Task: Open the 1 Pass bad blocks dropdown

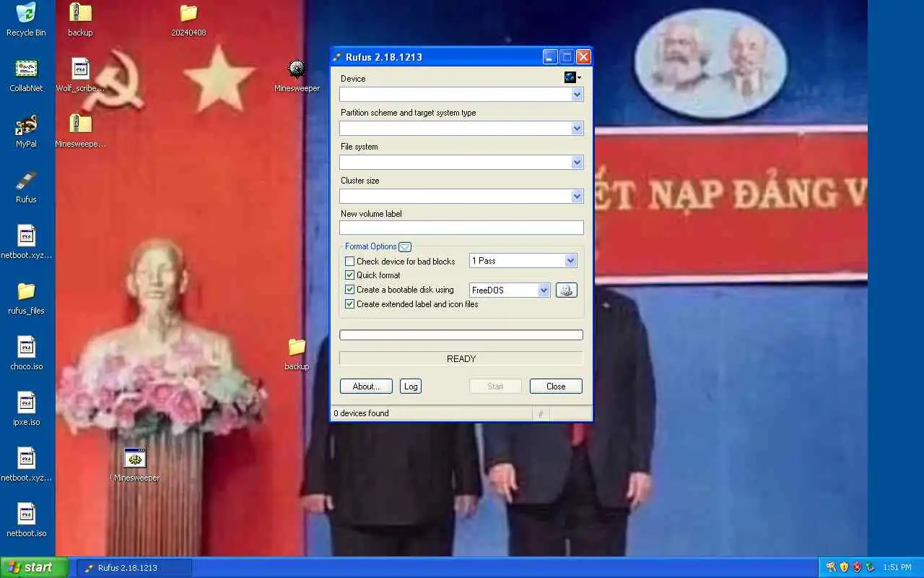Action: coord(523,261)
